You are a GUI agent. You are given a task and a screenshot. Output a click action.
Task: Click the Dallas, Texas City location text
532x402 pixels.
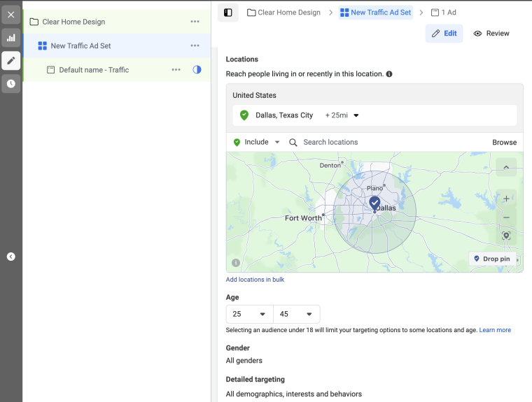pos(284,115)
